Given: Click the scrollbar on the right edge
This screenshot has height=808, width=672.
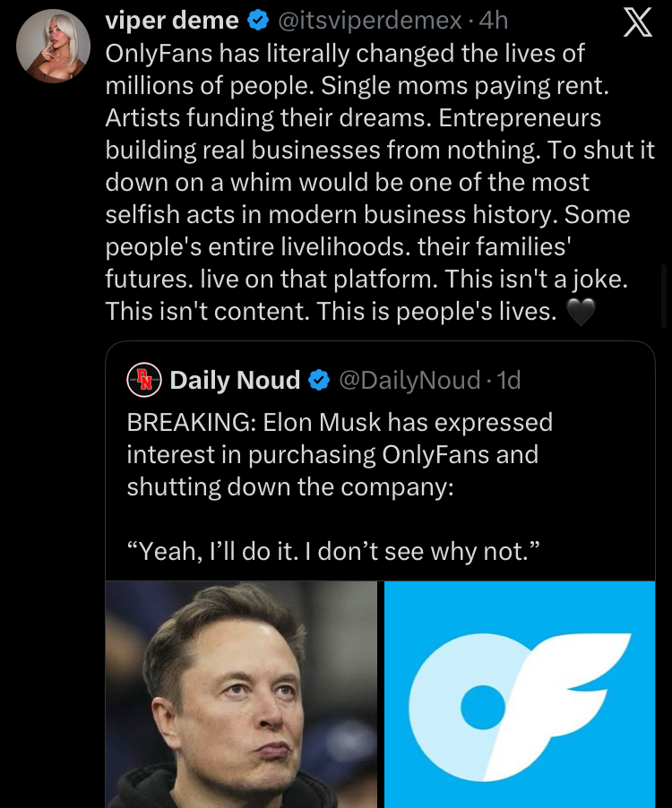Looking at the screenshot, I should [664, 296].
